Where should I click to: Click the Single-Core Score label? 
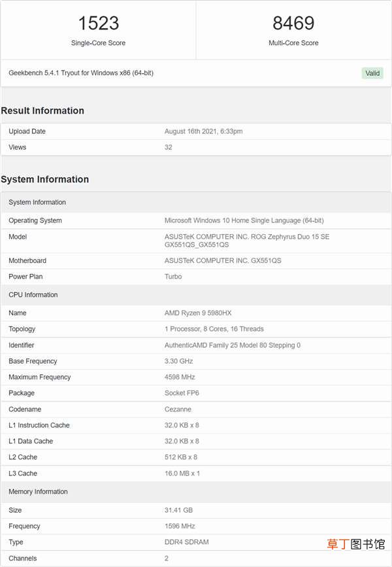click(98, 43)
